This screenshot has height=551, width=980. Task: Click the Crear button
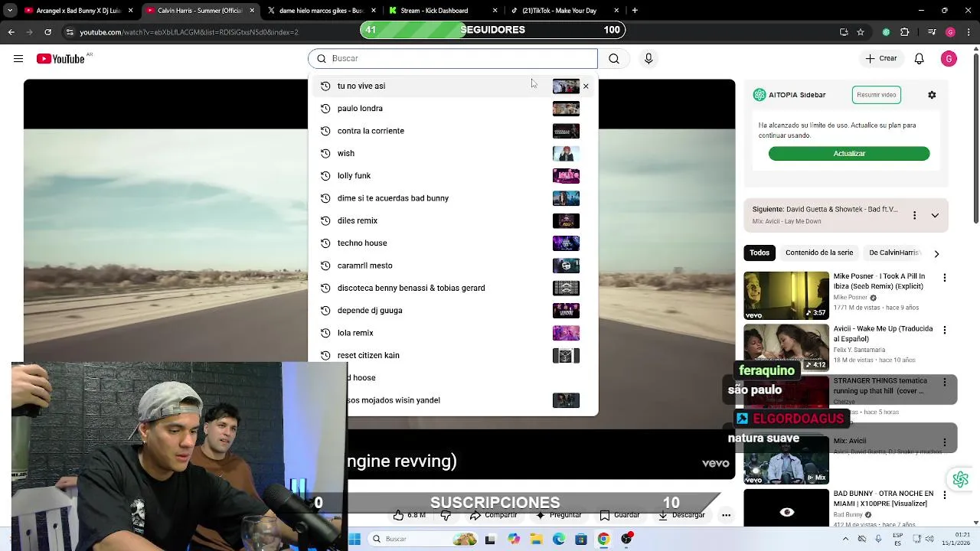[880, 58]
